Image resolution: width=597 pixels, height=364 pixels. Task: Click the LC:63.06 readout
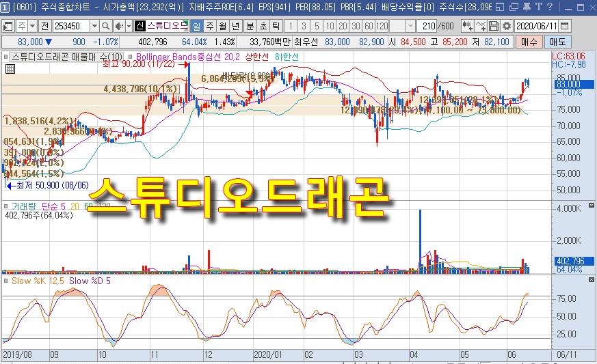(x=568, y=56)
